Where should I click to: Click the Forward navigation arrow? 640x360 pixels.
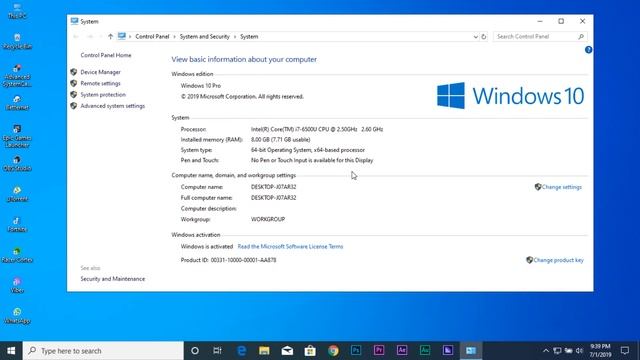[x=90, y=37]
